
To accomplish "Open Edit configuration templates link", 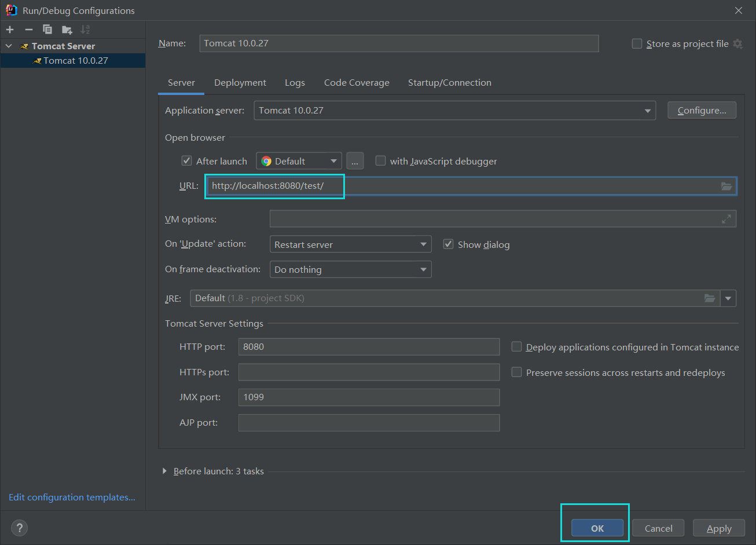I will pyautogui.click(x=72, y=497).
